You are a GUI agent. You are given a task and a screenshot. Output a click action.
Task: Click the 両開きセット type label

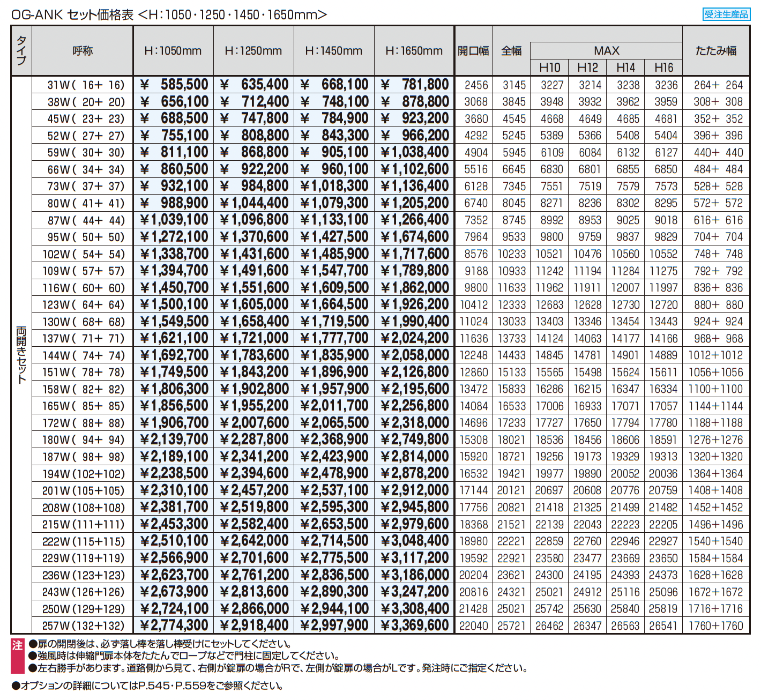click(x=21, y=355)
